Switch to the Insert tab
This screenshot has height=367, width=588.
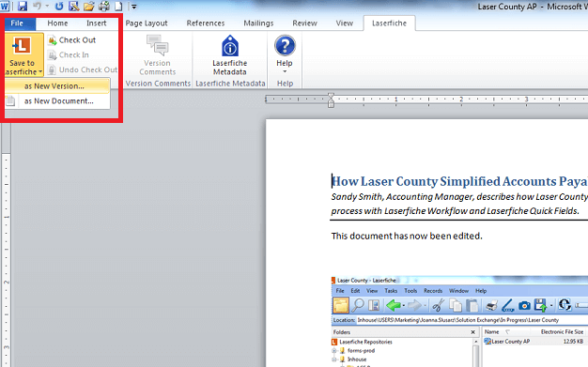click(97, 23)
